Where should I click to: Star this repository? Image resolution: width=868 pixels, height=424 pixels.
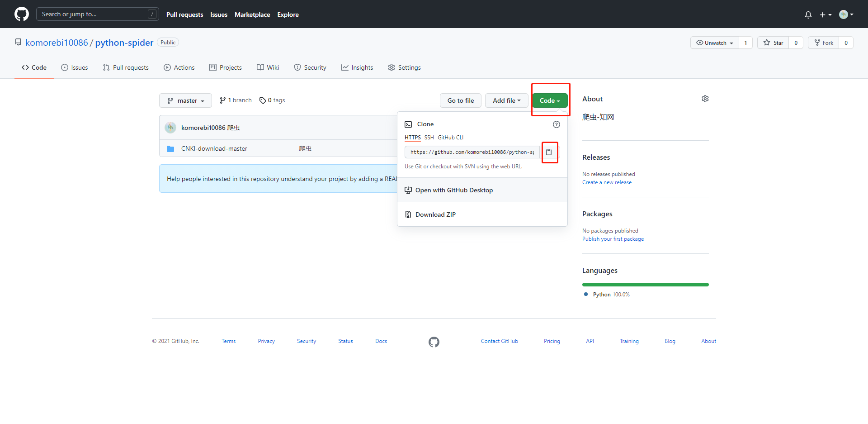click(x=774, y=43)
